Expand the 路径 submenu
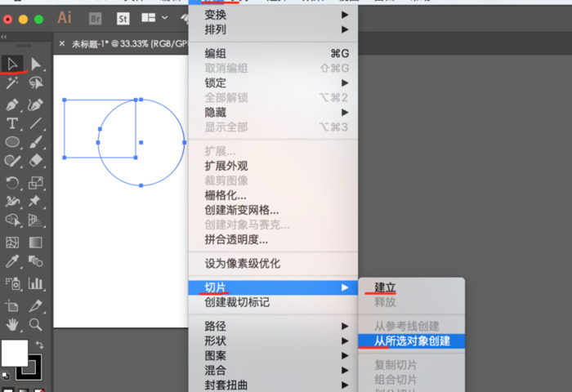The width and height of the screenshot is (572, 392). (273, 326)
